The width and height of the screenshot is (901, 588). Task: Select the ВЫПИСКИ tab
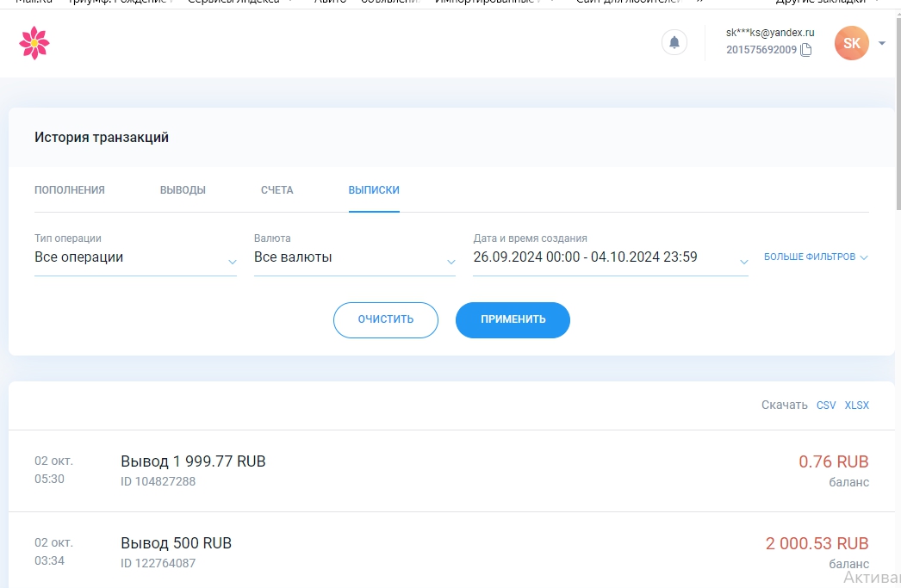click(x=374, y=190)
